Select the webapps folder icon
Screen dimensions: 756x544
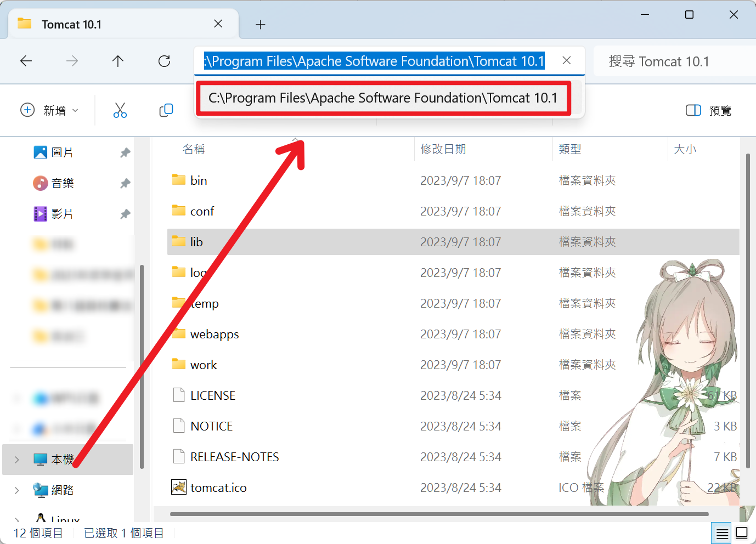pyautogui.click(x=179, y=333)
